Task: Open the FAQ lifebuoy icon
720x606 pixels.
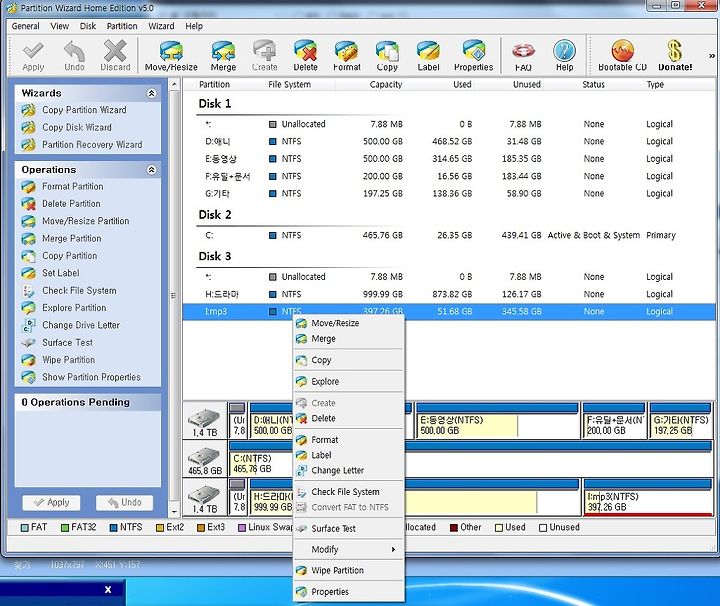Action: tap(523, 56)
